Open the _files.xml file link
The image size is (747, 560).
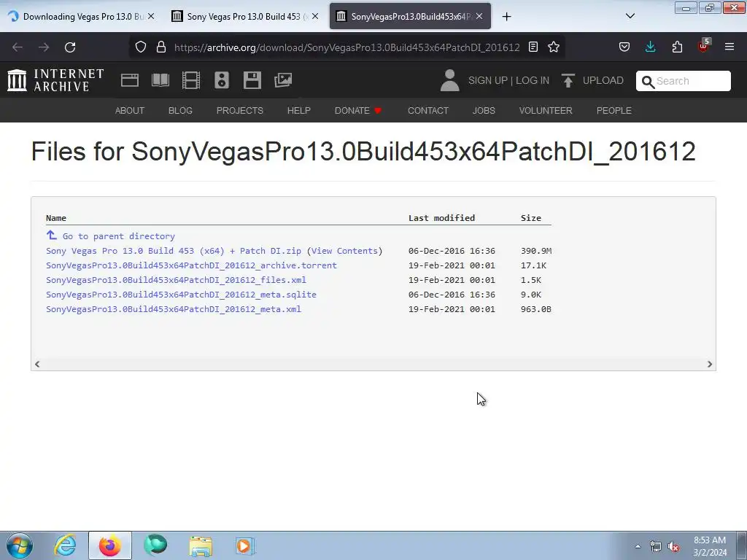176,280
